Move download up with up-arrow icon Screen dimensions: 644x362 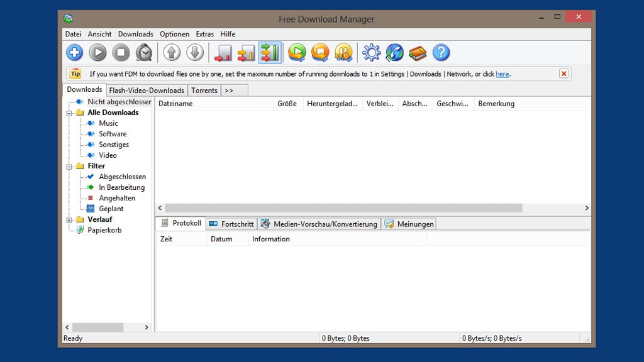tap(172, 53)
